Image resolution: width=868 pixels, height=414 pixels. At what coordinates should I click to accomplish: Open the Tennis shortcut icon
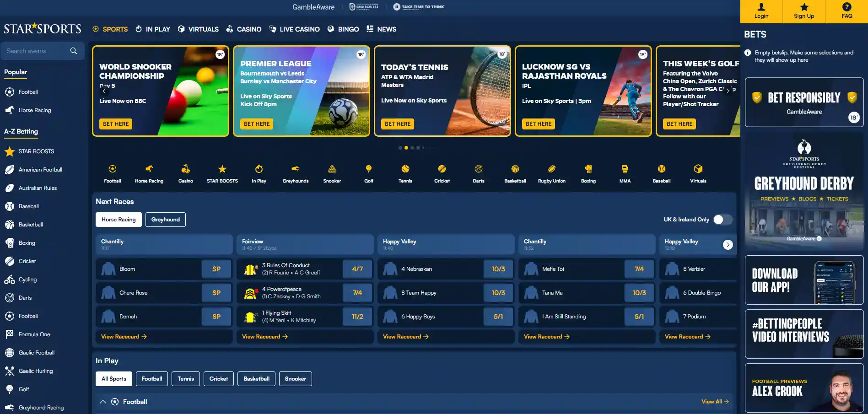405,169
